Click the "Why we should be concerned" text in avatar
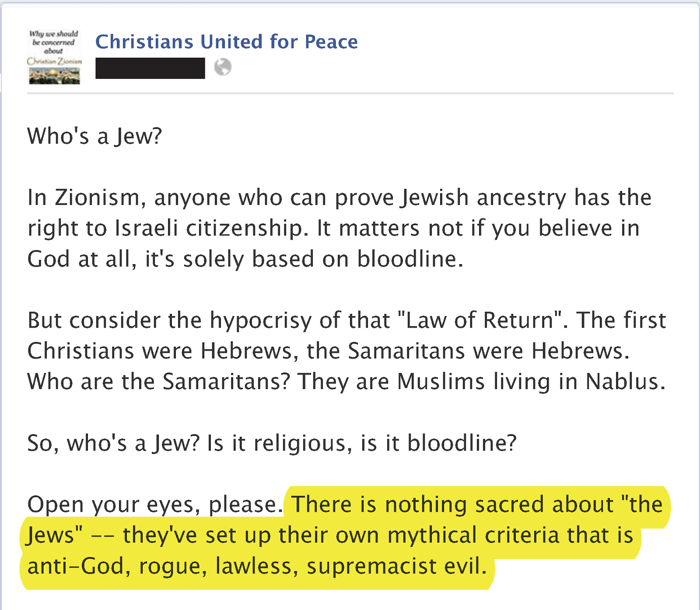Viewport: 700px width, 610px height. (x=54, y=42)
